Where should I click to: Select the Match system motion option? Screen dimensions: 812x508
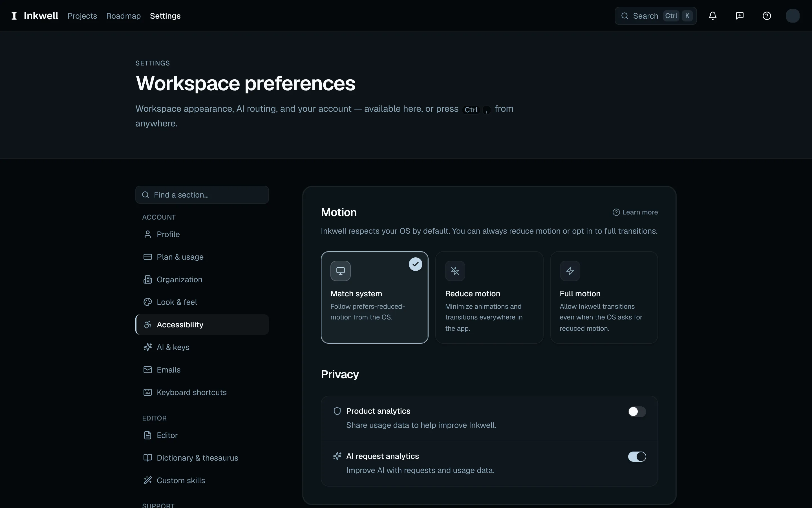click(x=374, y=297)
